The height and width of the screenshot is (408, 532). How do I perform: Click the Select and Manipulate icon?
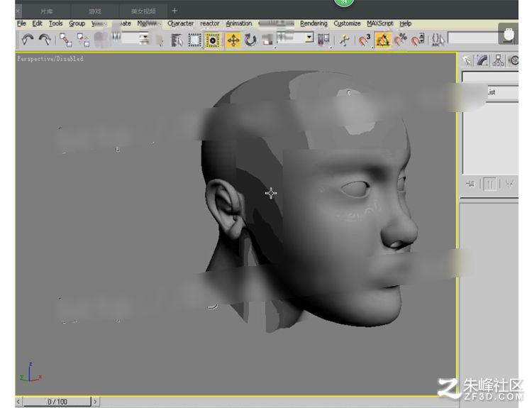point(344,40)
